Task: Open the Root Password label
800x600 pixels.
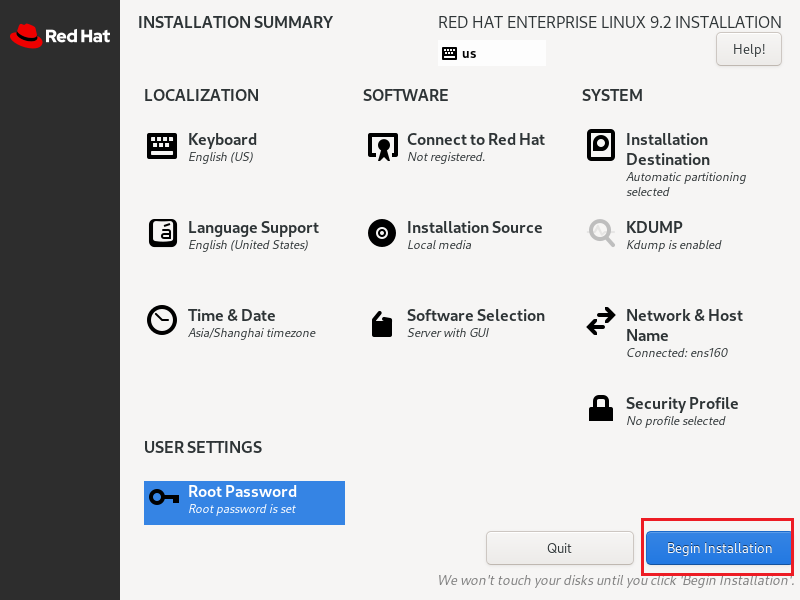Action: point(242,491)
